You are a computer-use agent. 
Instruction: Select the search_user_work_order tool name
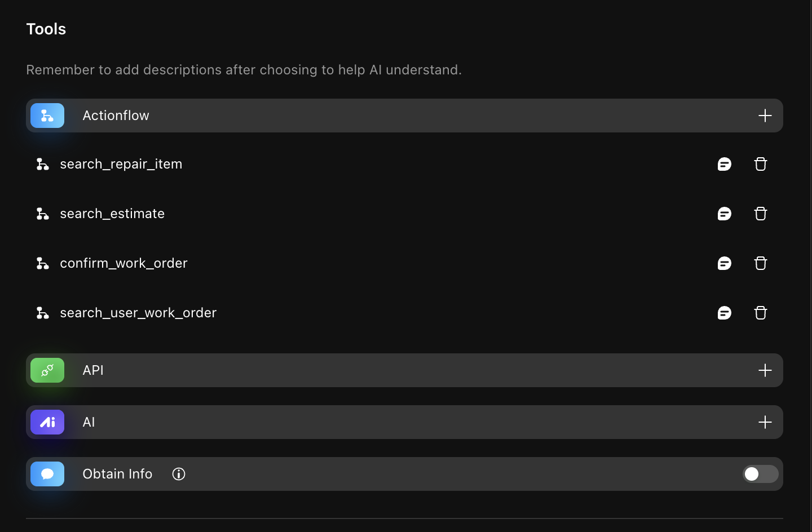click(x=138, y=313)
